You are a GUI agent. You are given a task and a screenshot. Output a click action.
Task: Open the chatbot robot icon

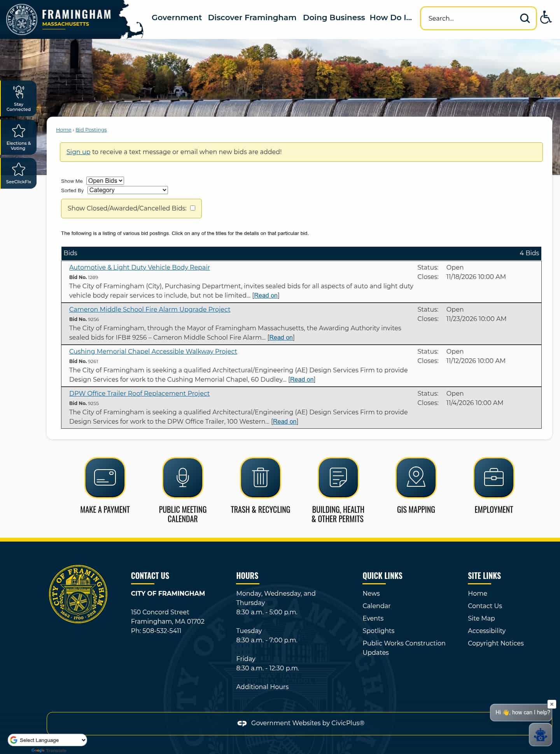coord(540,735)
